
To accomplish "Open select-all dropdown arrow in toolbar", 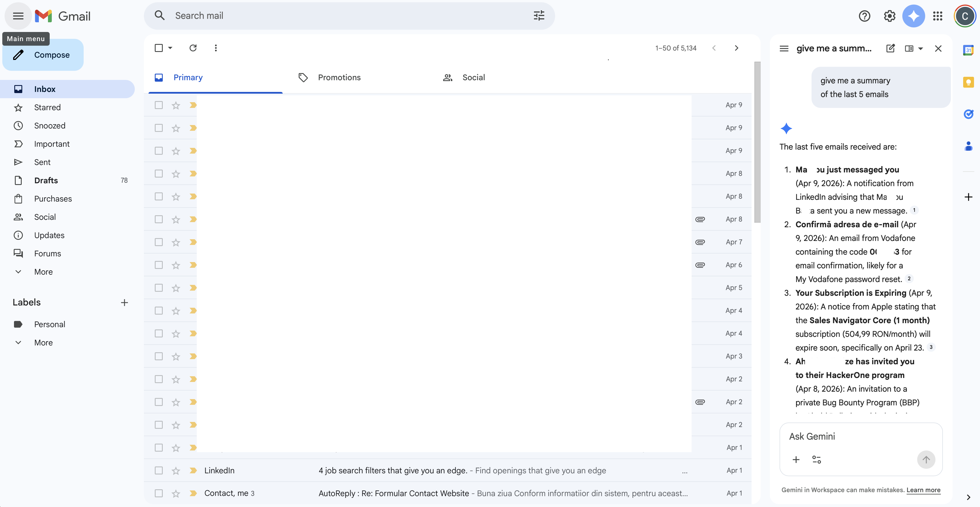I will coord(170,48).
